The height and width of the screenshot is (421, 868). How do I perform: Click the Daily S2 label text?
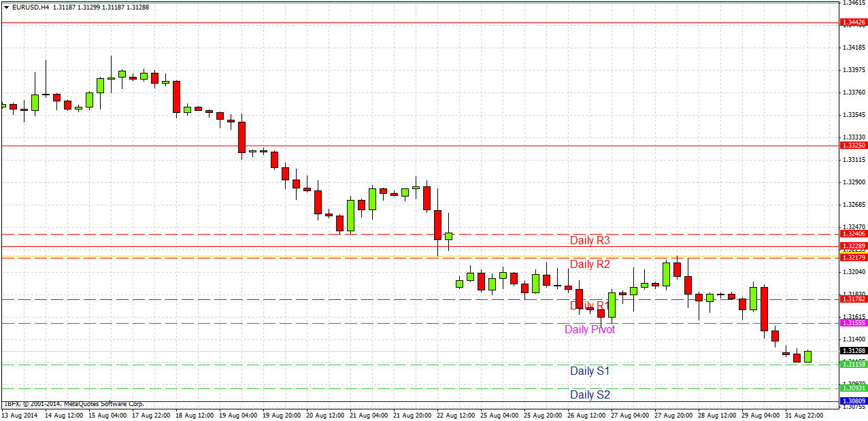589,394
